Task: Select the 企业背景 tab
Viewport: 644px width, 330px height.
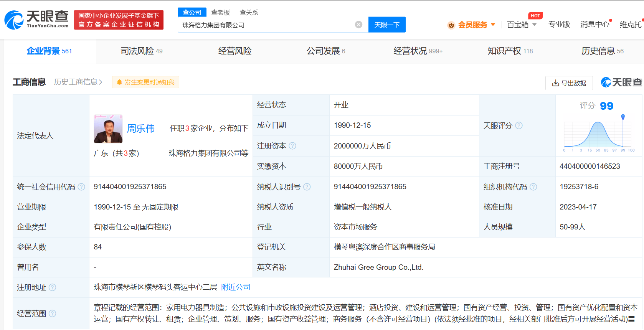Action: 50,51
